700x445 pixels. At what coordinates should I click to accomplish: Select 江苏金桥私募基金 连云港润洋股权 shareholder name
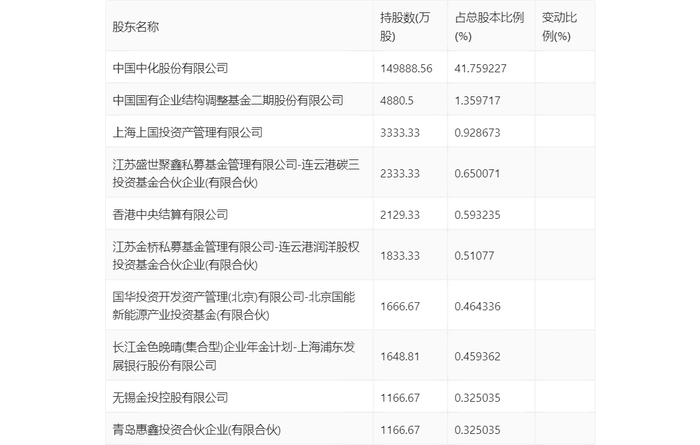coord(236,256)
